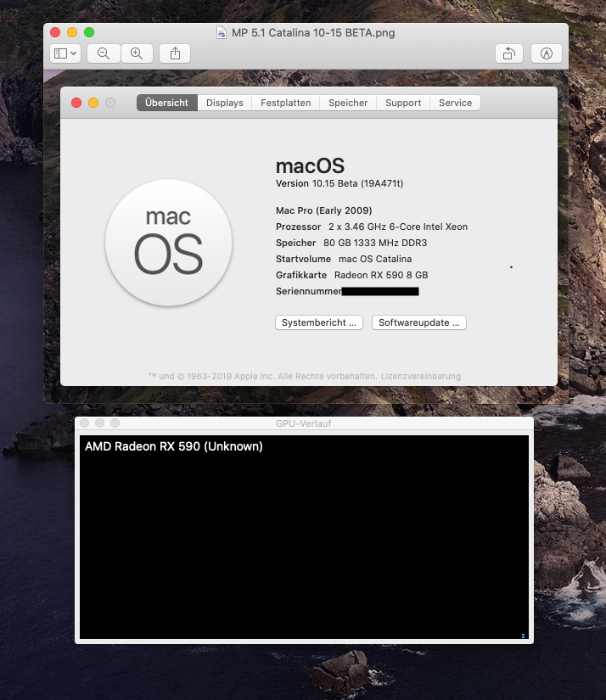Maximize the Preview window with green button
The image size is (606, 700).
point(89,32)
